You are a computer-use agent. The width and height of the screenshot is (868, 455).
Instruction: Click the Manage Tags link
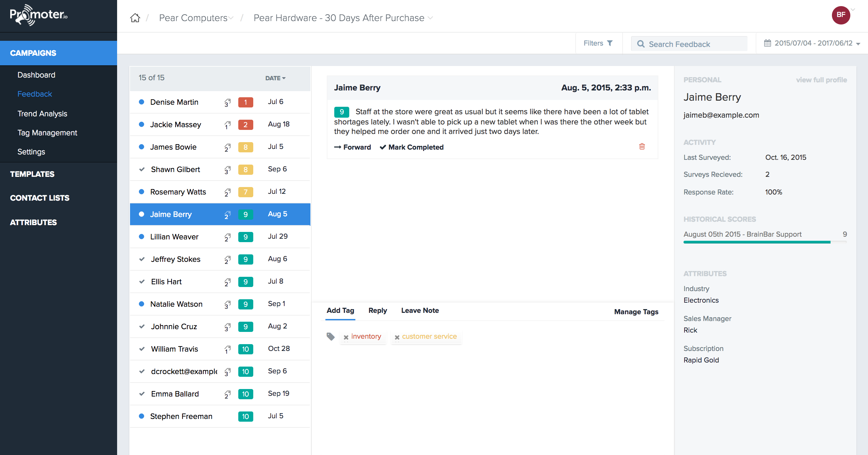point(636,312)
